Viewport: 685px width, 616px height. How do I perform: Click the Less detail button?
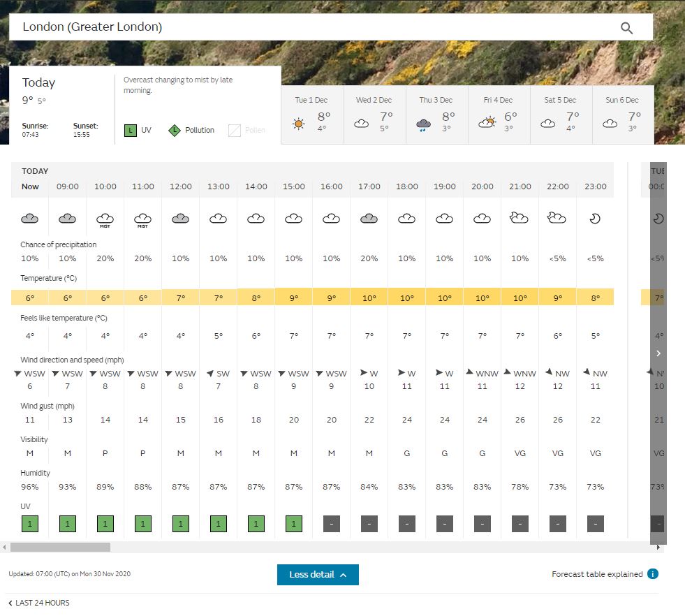point(318,575)
